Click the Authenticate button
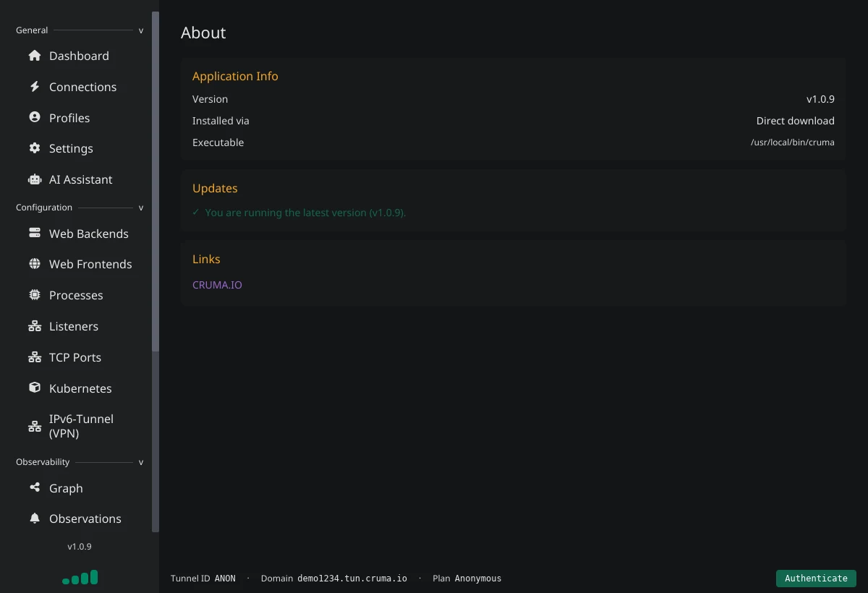Viewport: 868px width, 593px height. click(816, 578)
